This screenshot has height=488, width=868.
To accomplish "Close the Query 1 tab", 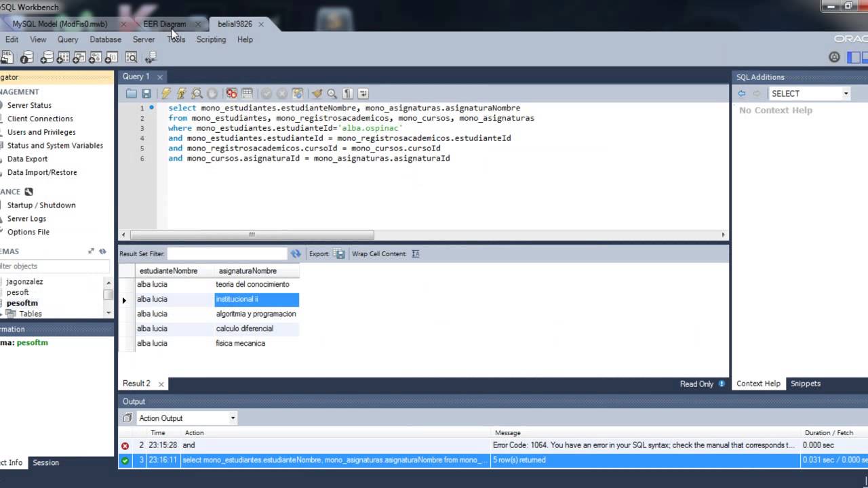I will 160,77.
